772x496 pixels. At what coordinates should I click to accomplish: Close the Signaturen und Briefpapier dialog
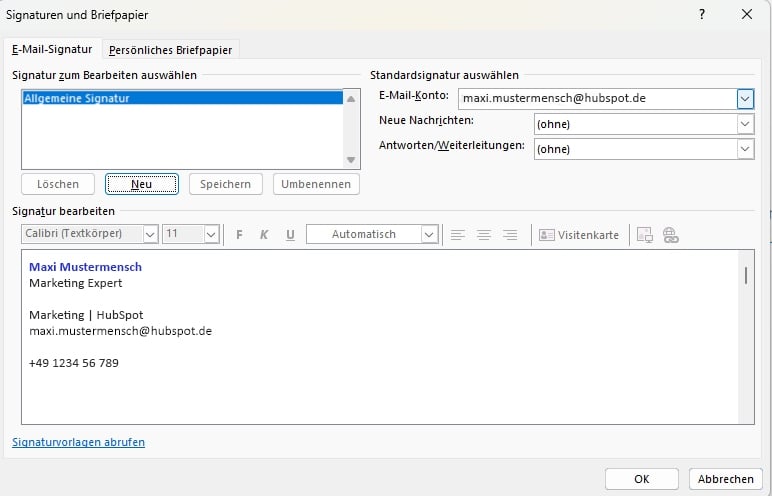click(x=747, y=14)
